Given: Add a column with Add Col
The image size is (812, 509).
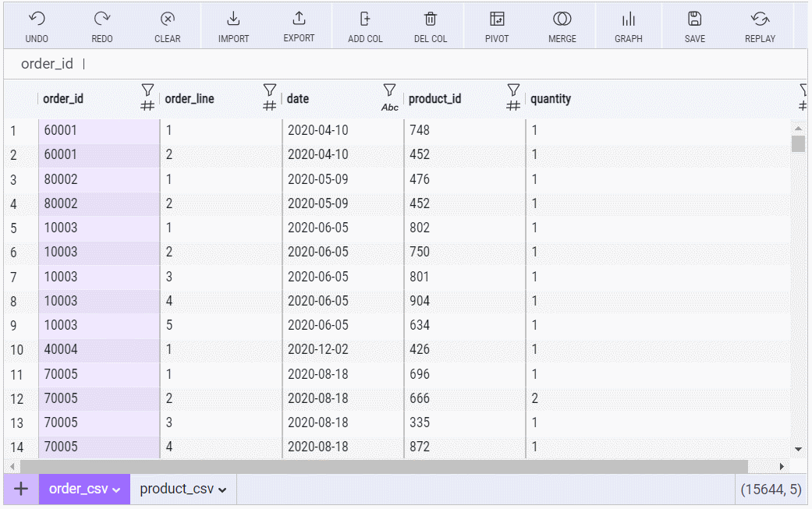Looking at the screenshot, I should pyautogui.click(x=365, y=19).
